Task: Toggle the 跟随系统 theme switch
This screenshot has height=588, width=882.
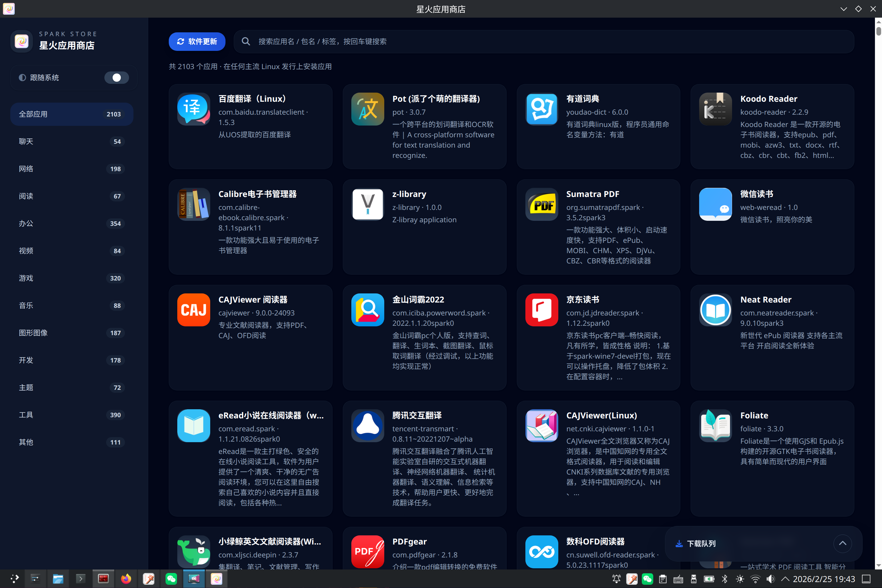Action: tap(117, 78)
